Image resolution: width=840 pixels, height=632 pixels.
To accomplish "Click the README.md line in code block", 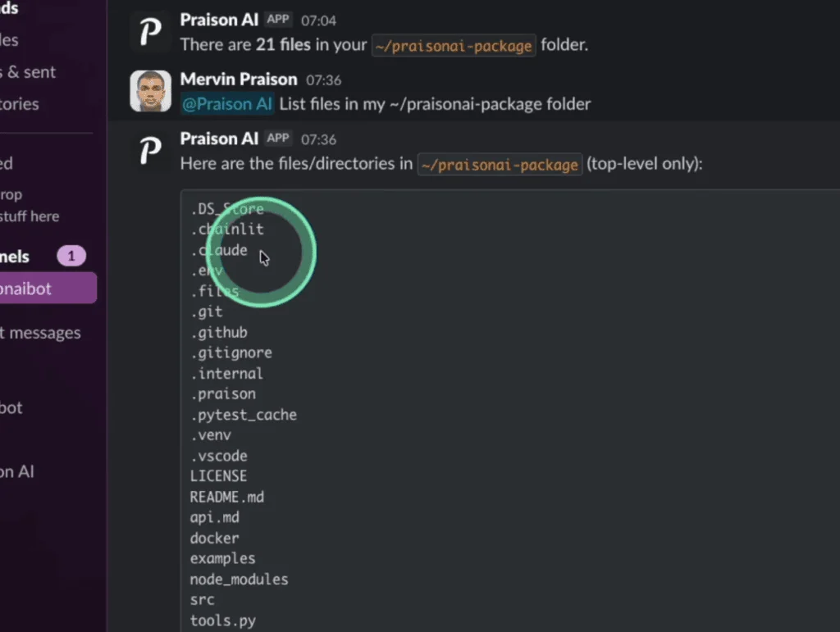I will 226,497.
